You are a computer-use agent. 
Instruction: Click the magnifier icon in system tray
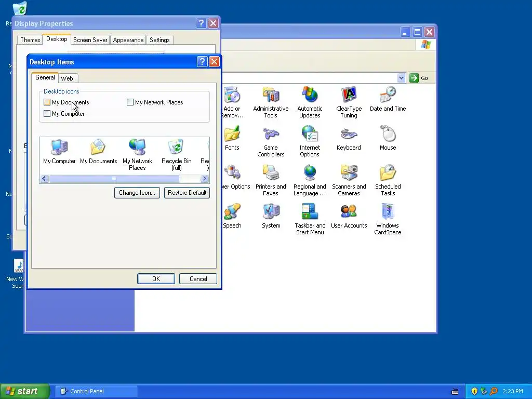[494, 391]
